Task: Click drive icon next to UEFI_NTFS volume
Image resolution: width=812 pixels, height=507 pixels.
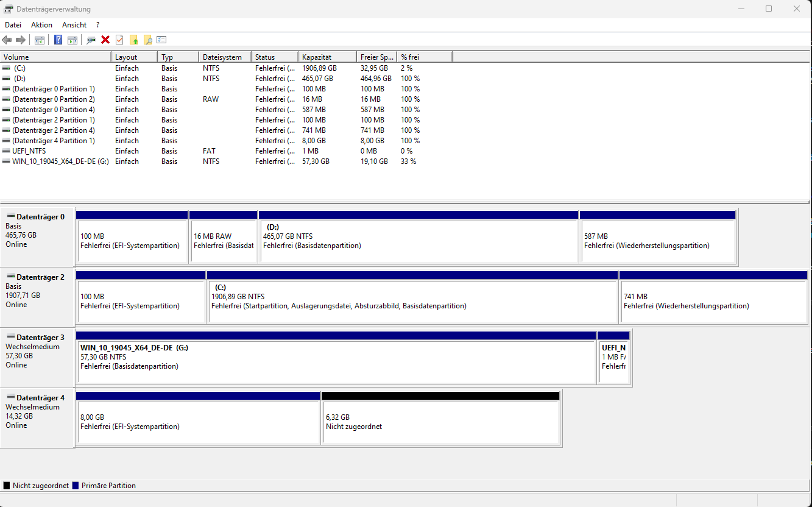Action: click(6, 151)
